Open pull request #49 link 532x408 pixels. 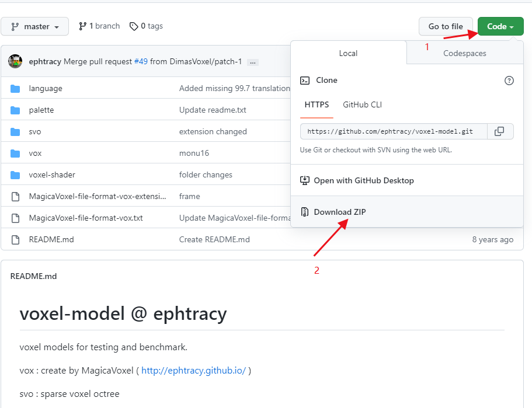click(141, 61)
